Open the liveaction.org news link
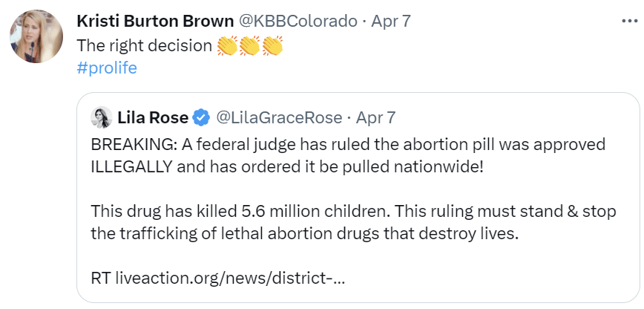This screenshot has width=644, height=309. 231,279
